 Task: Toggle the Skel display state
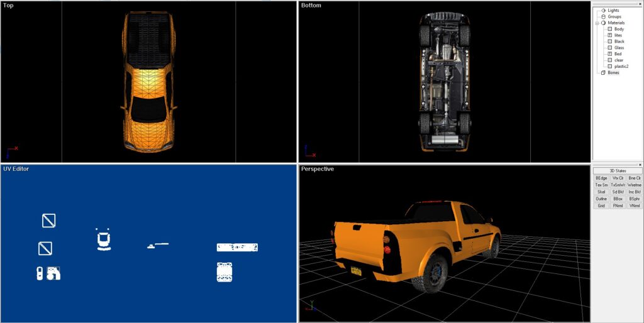coord(601,192)
